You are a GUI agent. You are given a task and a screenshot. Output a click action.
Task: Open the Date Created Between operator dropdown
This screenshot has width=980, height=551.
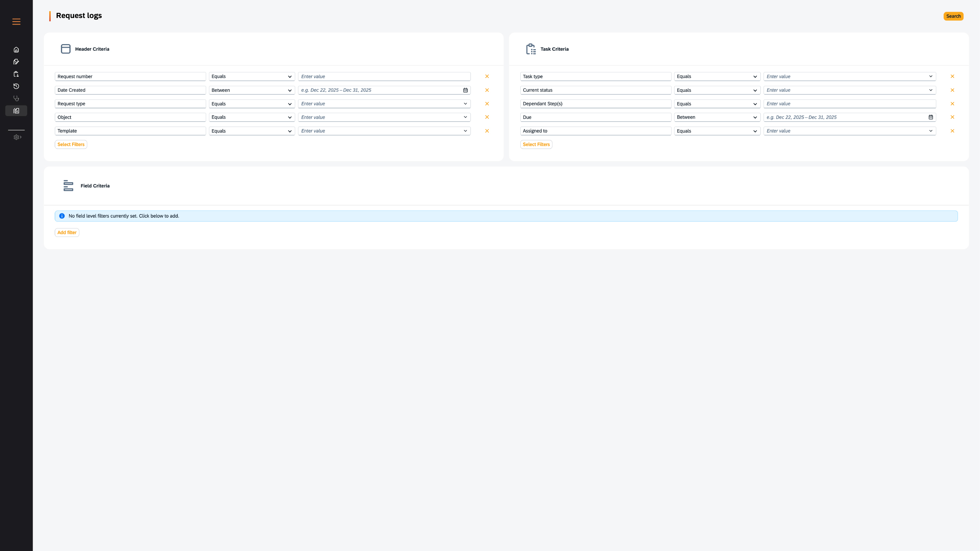click(252, 90)
